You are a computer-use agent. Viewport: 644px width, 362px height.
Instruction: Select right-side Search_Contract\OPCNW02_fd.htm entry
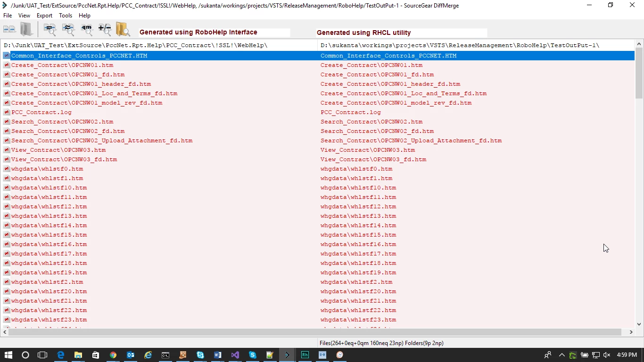click(x=377, y=131)
